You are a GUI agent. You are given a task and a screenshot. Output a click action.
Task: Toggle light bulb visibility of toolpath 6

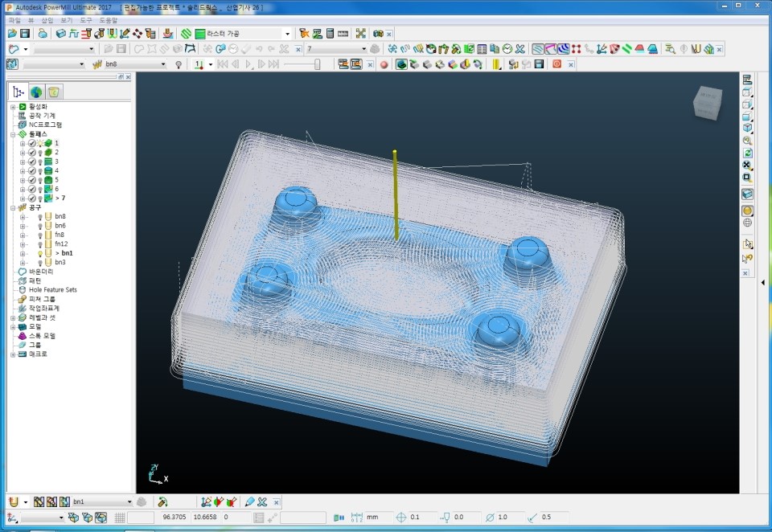40,190
